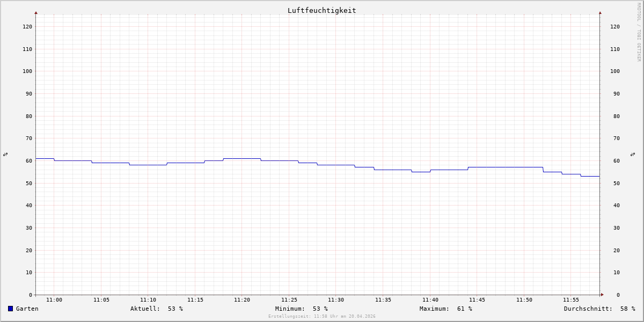Click the left y-axis top arrow marker
The height and width of the screenshot is (322, 644).
(x=36, y=12)
